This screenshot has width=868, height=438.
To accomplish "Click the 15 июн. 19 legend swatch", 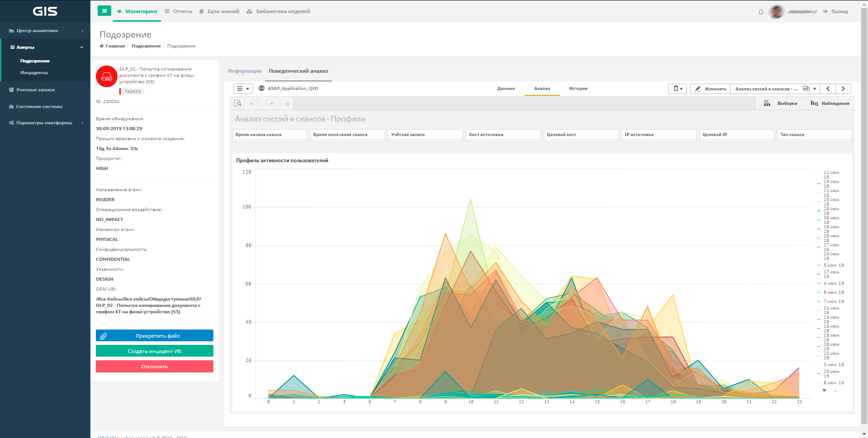I will coord(819,184).
